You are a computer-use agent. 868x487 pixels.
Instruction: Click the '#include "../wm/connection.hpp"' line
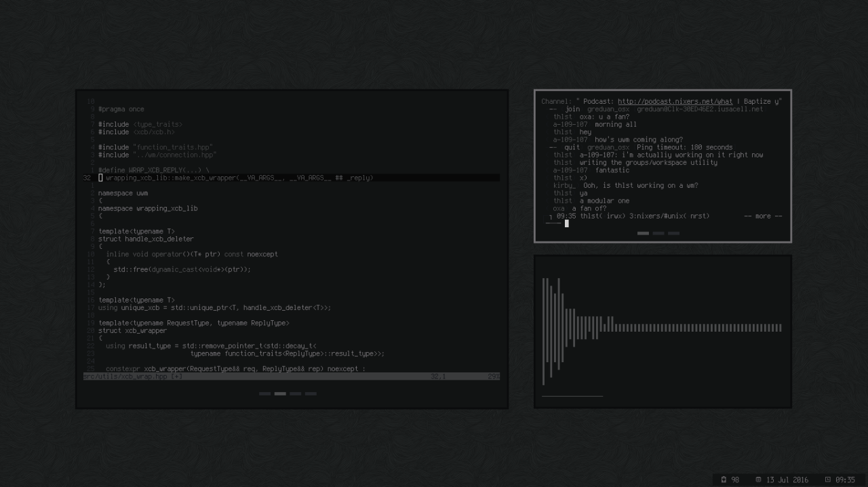(157, 155)
